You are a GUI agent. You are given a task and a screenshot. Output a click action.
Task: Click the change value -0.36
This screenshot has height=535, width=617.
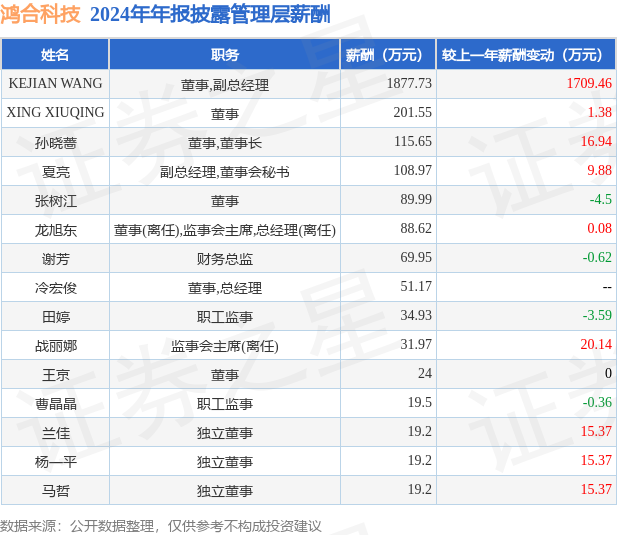(x=597, y=402)
